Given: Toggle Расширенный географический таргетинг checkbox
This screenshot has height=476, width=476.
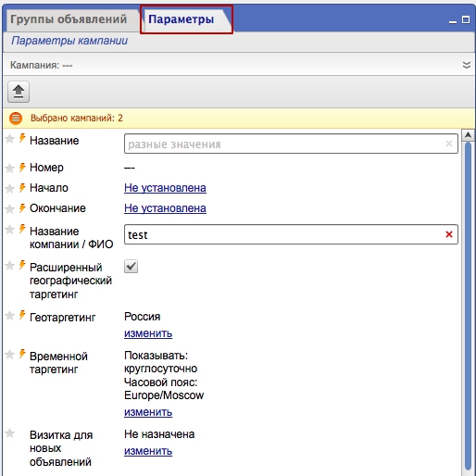Looking at the screenshot, I should [132, 267].
